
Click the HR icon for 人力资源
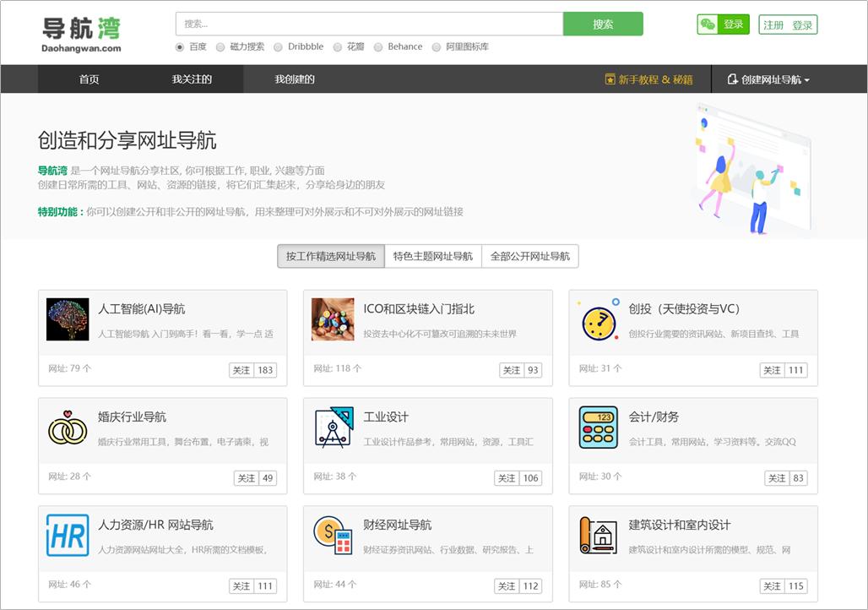[x=68, y=535]
